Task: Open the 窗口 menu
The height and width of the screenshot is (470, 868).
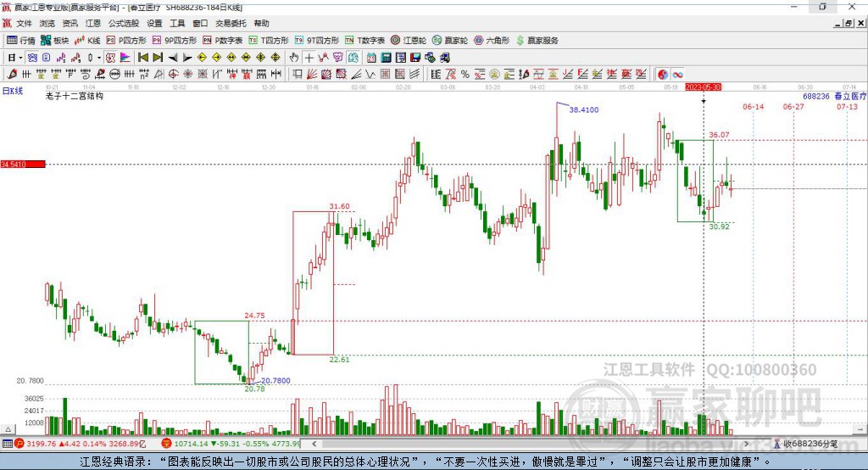Action: click(x=200, y=23)
